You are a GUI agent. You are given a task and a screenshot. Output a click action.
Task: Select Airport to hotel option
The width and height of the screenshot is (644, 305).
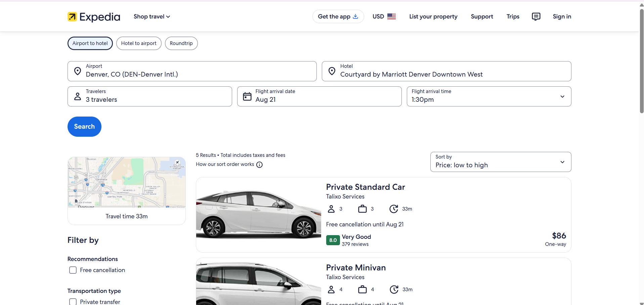point(90,43)
